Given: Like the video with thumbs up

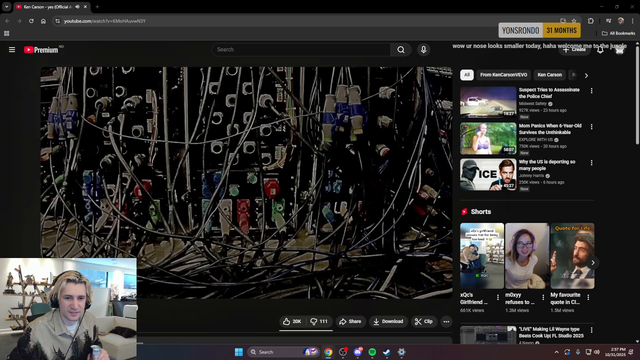Looking at the screenshot, I should pos(292,322).
